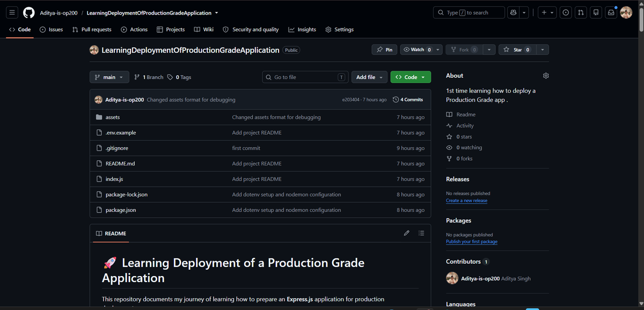
Task: Click the file icon beside .gitignore
Action: point(99,148)
